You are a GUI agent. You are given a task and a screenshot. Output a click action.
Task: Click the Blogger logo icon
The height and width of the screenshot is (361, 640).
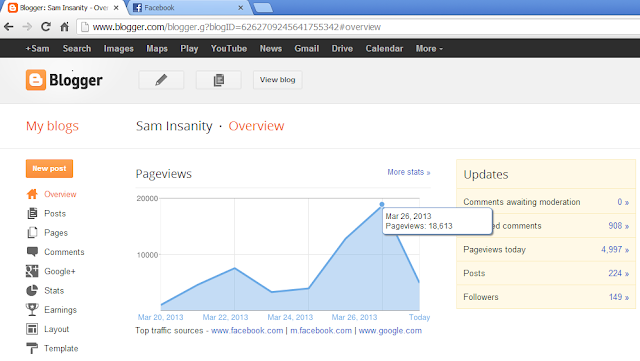point(36,80)
